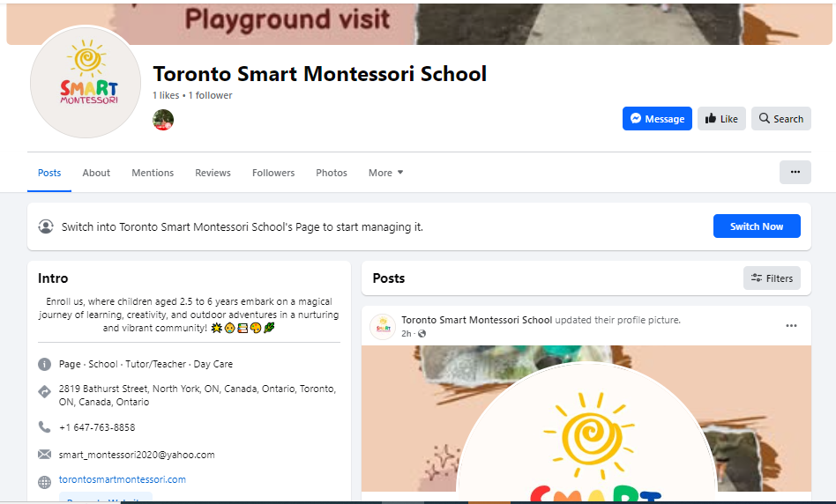Screen dimensions: 836x504
Task: Click the follower avatar under the likes count
Action: tap(163, 120)
